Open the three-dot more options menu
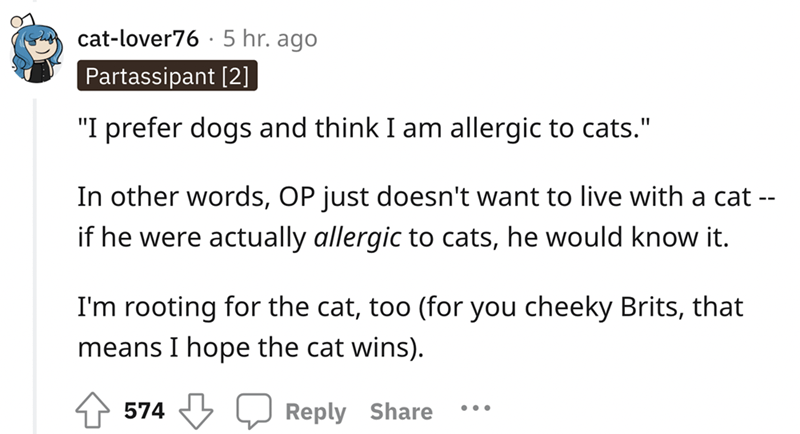Screen dimensions: 800x434 pos(478,411)
